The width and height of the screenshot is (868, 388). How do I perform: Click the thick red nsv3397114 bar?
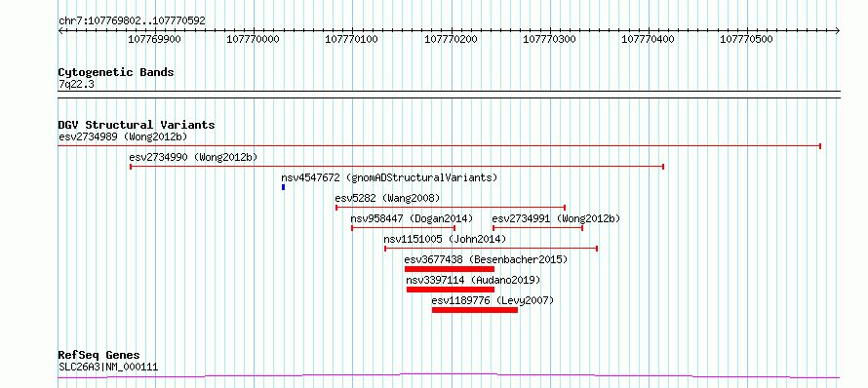coord(451,290)
